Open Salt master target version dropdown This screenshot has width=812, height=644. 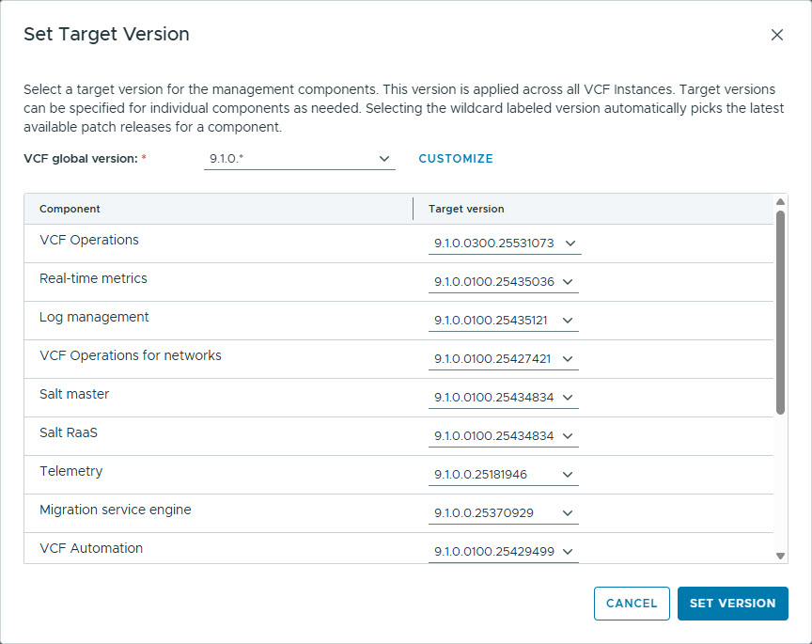tap(504, 398)
